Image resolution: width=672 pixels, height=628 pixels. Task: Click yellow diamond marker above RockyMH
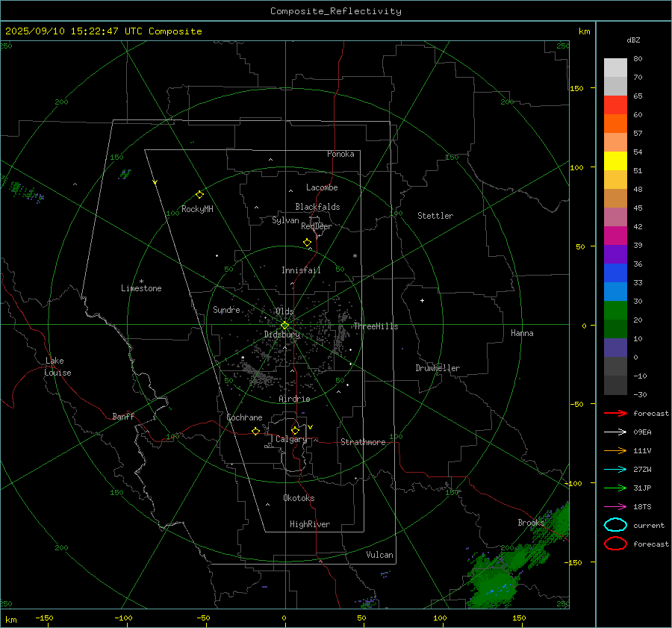click(199, 195)
